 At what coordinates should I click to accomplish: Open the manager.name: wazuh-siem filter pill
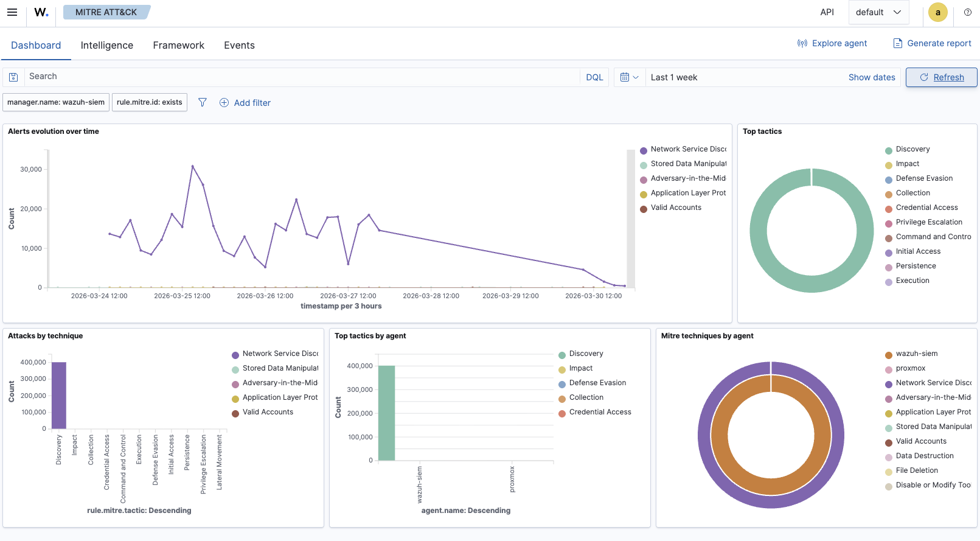pyautogui.click(x=56, y=102)
